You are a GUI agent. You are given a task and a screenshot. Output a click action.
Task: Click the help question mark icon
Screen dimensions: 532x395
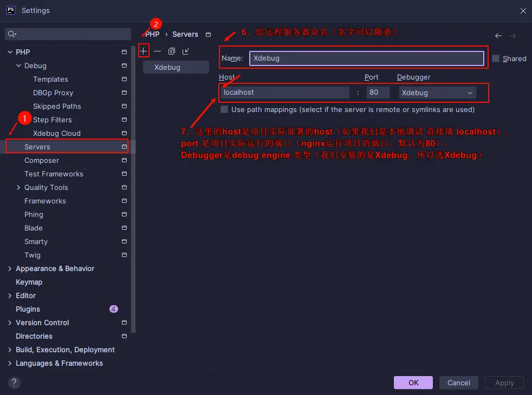click(14, 383)
